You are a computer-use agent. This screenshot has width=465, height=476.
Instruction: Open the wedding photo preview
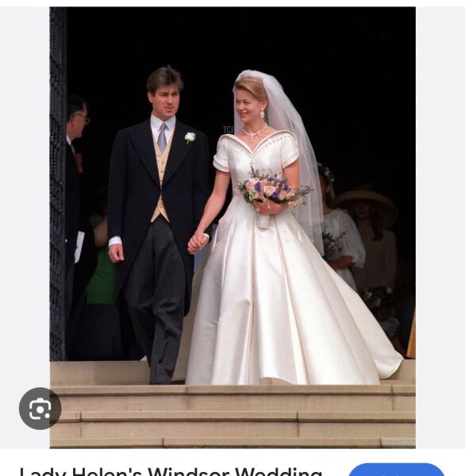(232, 228)
